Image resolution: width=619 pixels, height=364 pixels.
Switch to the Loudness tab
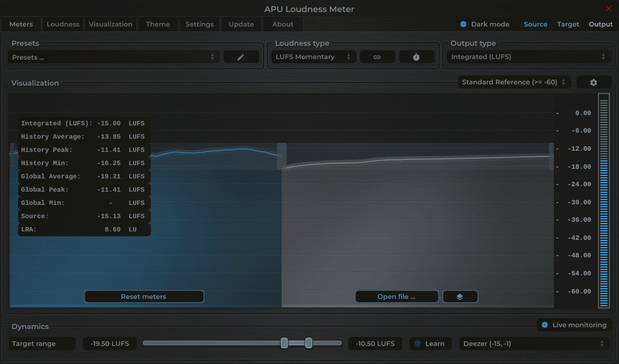pos(62,24)
